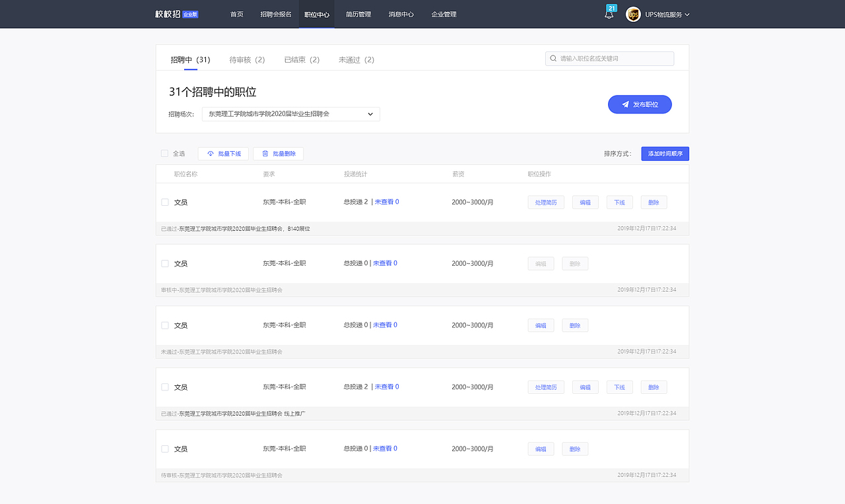Switch to the 待审核 tab
This screenshot has height=504, width=845.
coord(246,59)
